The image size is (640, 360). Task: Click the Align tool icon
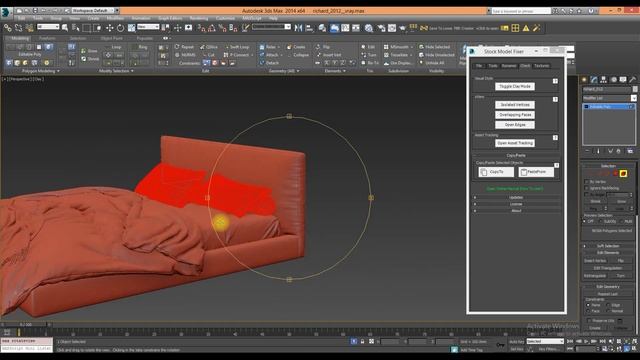309,28
